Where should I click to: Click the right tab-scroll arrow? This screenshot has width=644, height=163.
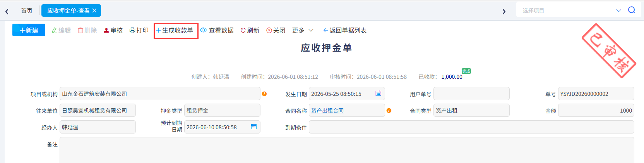coord(504,11)
